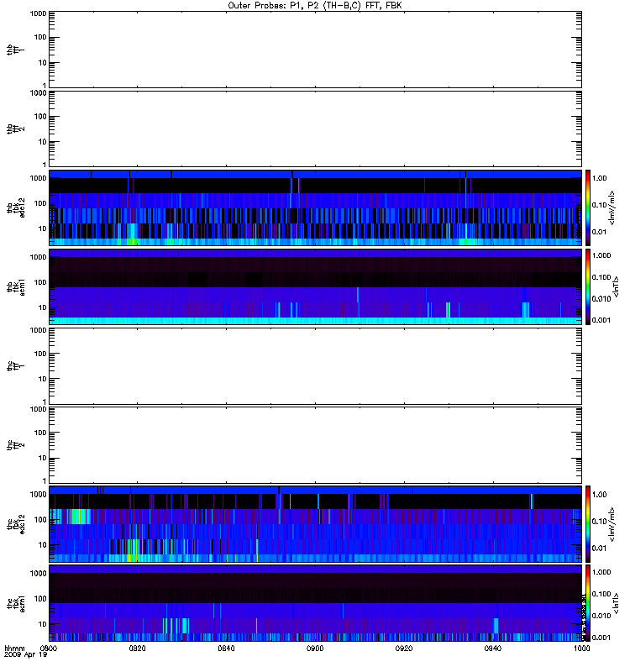Select the 'thb fff 2' panel label
This screenshot has height=672, width=630.
(15, 129)
